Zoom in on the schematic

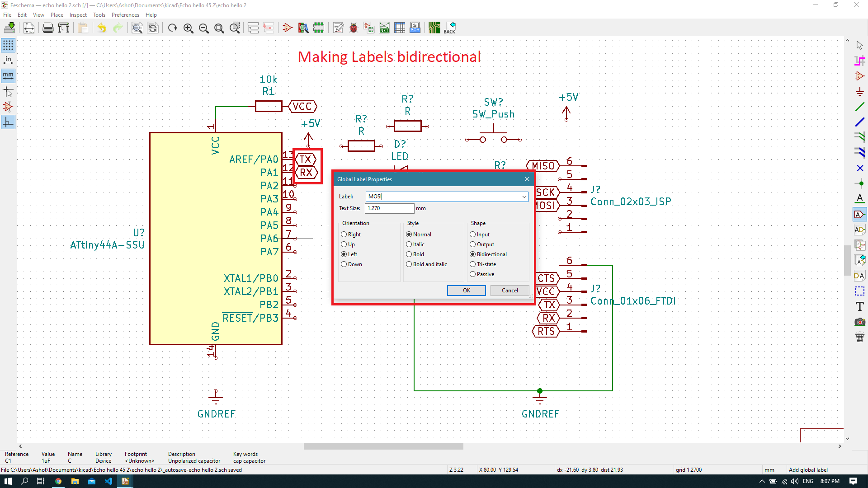coord(189,28)
